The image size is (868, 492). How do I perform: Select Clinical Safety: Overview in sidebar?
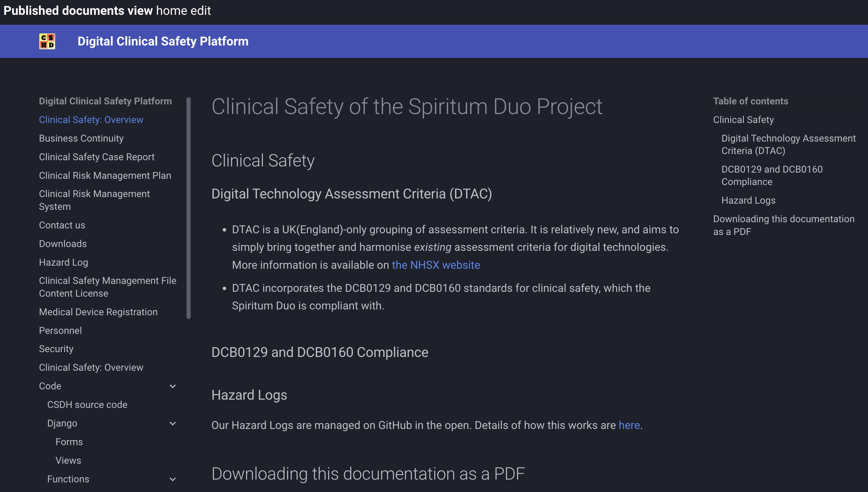91,120
